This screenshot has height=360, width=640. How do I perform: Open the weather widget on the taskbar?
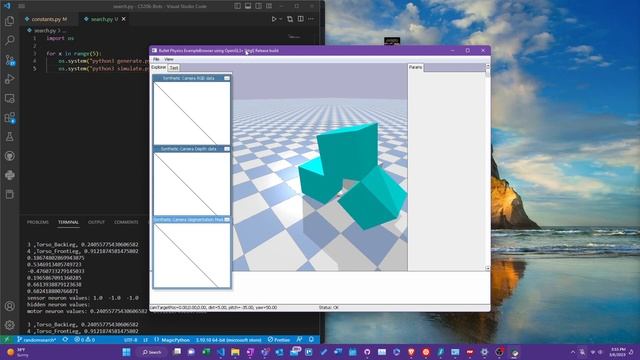coord(18,352)
